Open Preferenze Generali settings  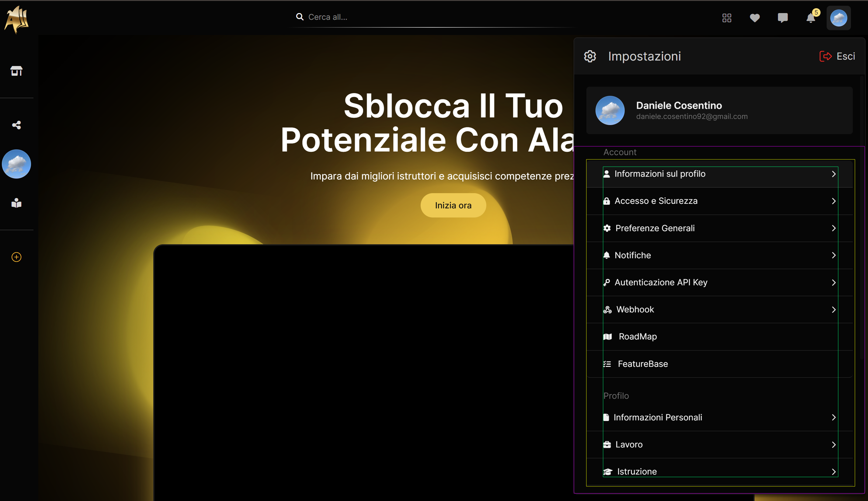click(720, 228)
